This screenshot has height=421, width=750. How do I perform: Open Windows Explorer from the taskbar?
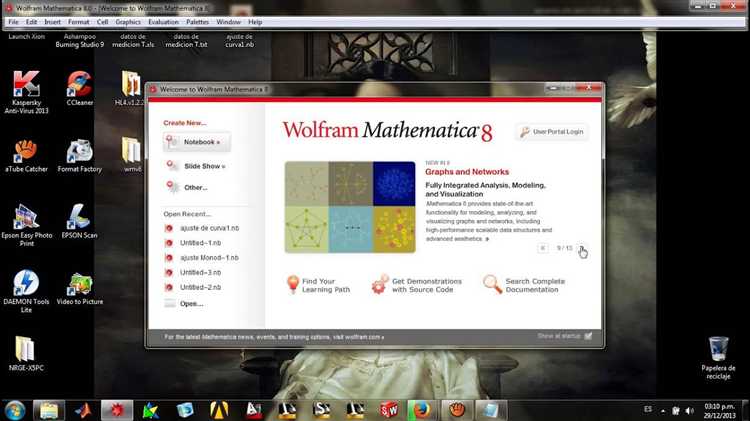click(x=49, y=410)
